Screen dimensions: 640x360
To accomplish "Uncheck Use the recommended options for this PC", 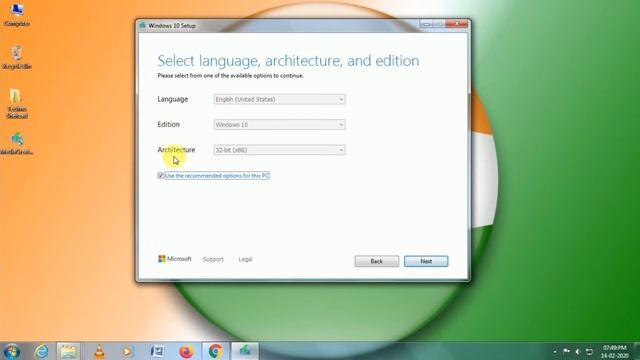I will (x=161, y=176).
